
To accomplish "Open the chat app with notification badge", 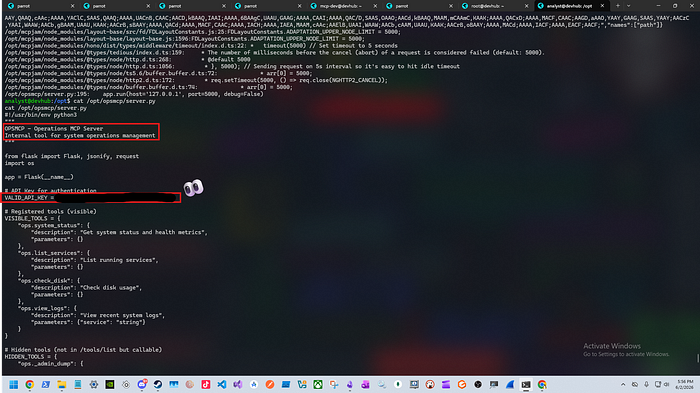I will click(142, 385).
